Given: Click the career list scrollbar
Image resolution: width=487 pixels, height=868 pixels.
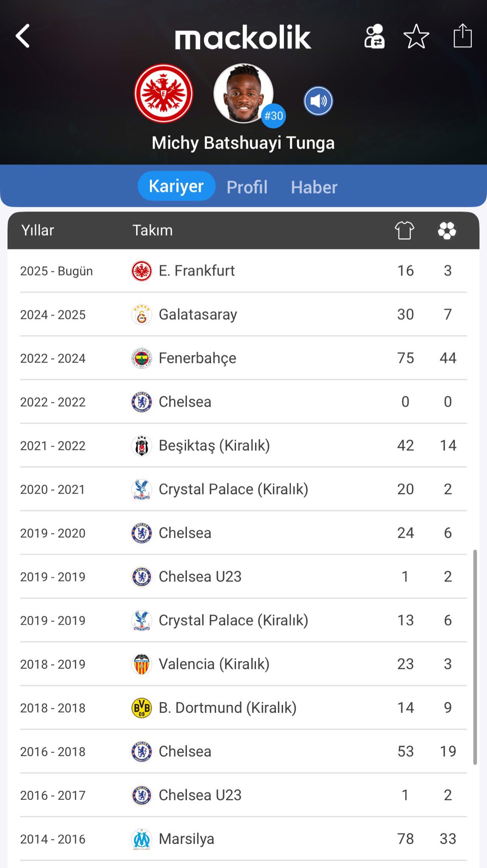Looking at the screenshot, I should coord(475,657).
